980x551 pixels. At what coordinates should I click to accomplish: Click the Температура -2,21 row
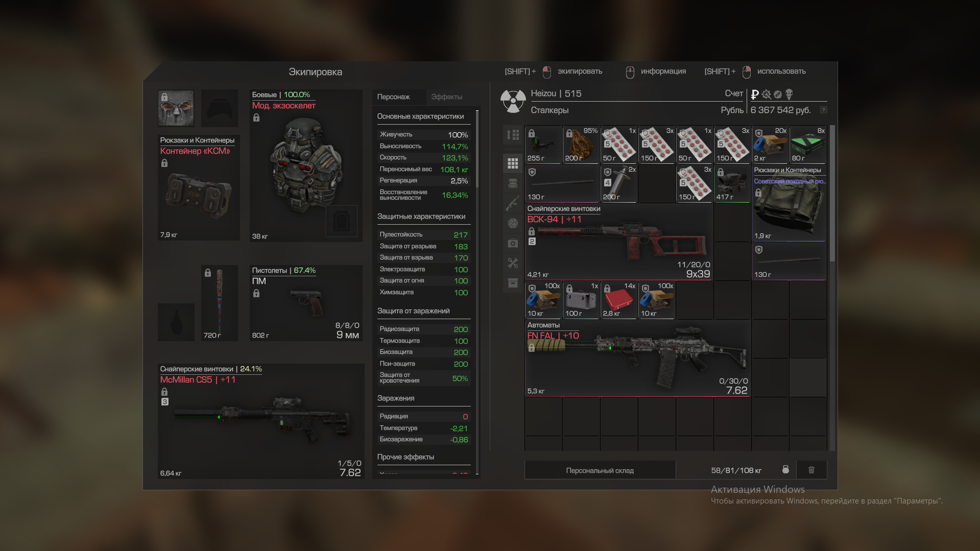coord(423,428)
